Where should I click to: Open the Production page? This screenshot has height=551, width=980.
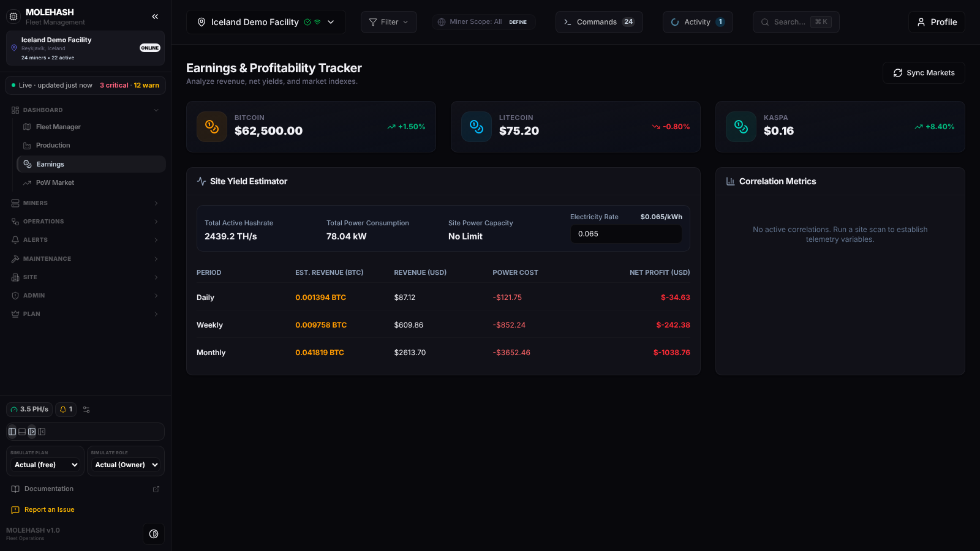coord(91,145)
